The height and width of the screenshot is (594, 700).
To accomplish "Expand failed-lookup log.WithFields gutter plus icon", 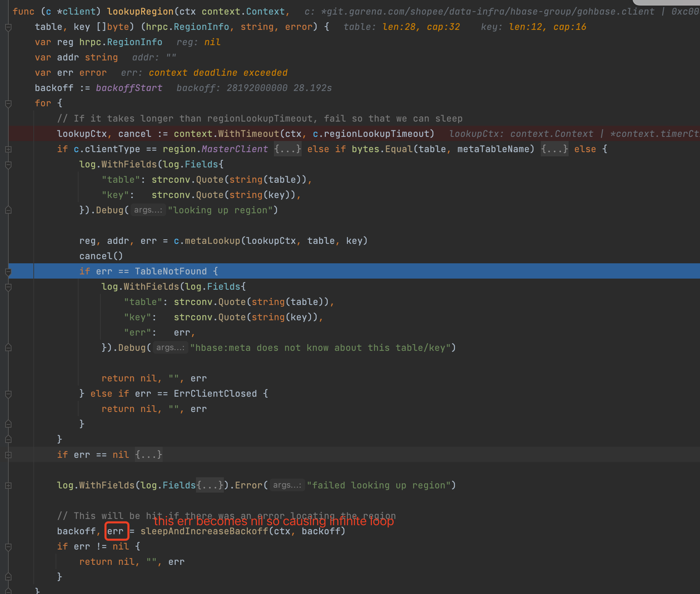I will point(9,486).
